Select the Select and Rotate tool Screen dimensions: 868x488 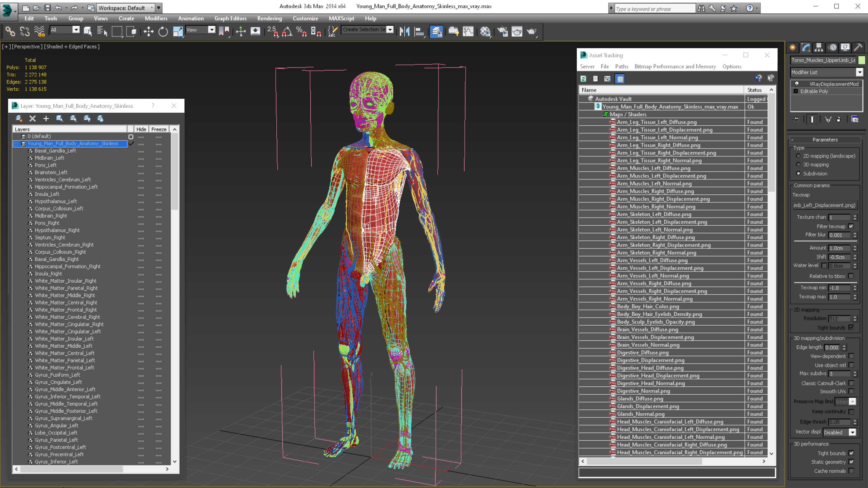(x=163, y=31)
